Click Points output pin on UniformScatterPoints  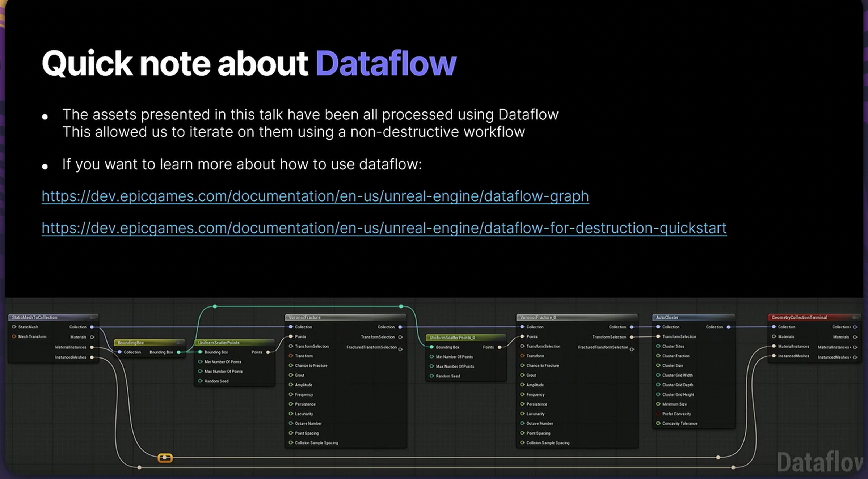tap(268, 352)
